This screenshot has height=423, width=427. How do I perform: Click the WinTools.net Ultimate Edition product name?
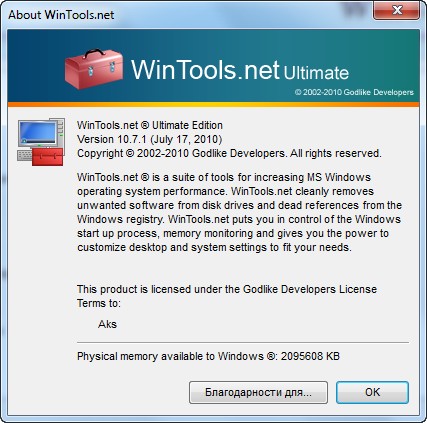pos(150,125)
